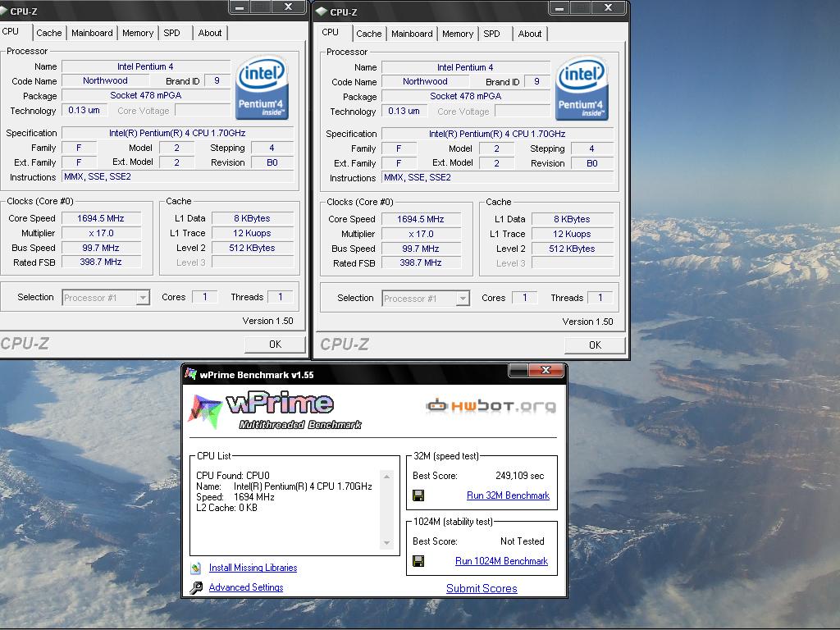The width and height of the screenshot is (840, 630).
Task: Click the empty Core Voltage field in right CPU-Z
Action: (522, 112)
